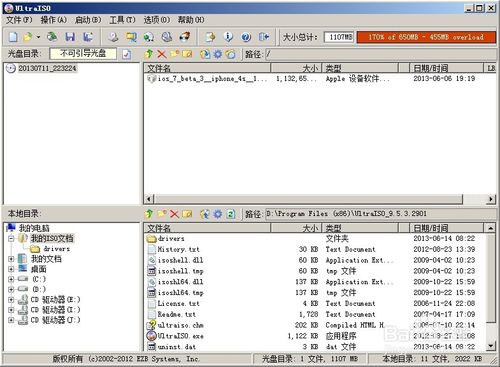The image size is (500, 367).
Task: Click the Open file toolbar icon
Action: 28,37
